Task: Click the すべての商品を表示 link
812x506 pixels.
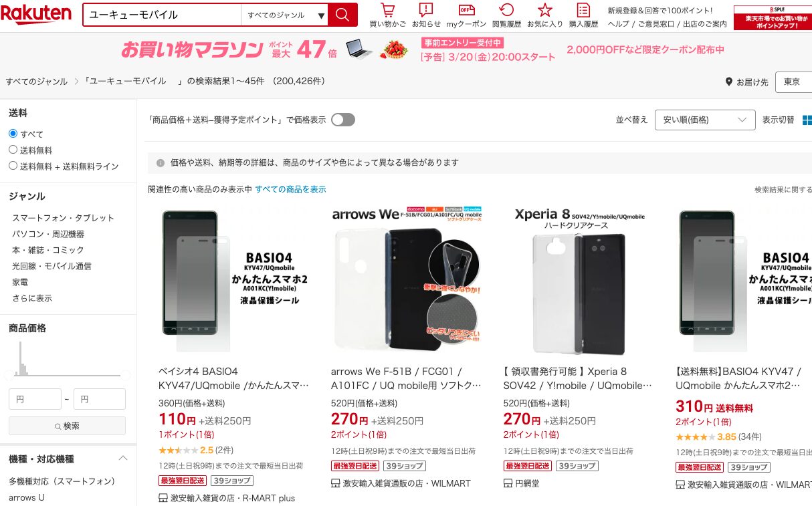Action: tap(290, 189)
